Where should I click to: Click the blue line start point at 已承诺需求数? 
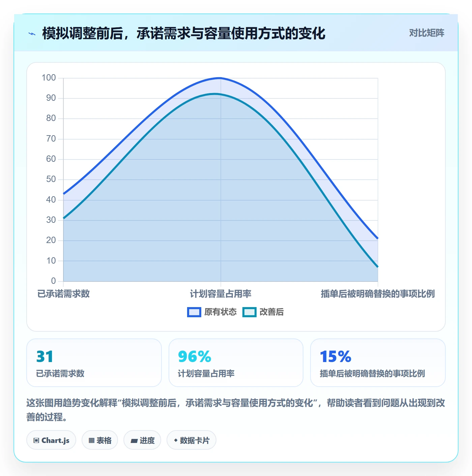[x=64, y=194]
